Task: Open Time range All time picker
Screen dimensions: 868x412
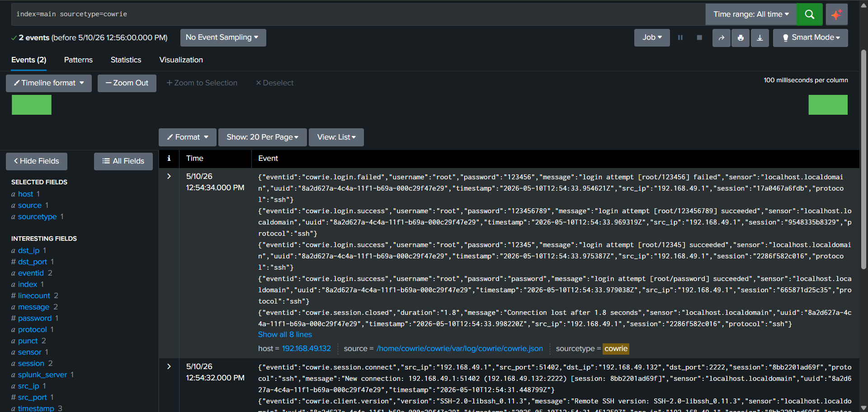Action: click(x=751, y=14)
